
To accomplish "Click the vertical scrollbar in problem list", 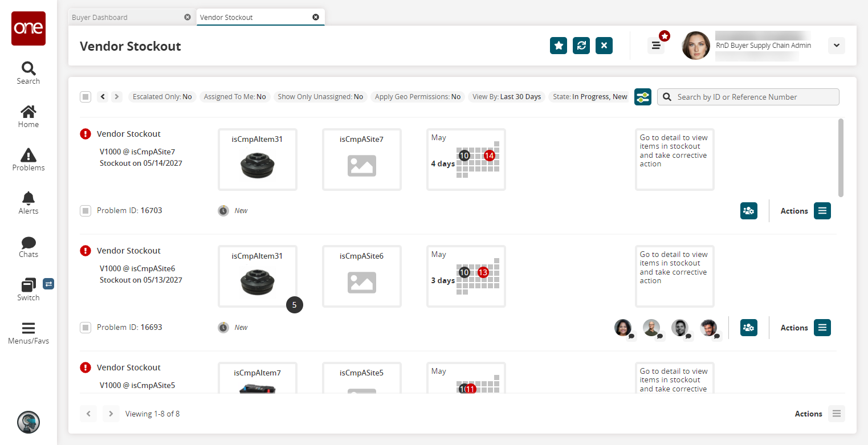I will (841, 158).
